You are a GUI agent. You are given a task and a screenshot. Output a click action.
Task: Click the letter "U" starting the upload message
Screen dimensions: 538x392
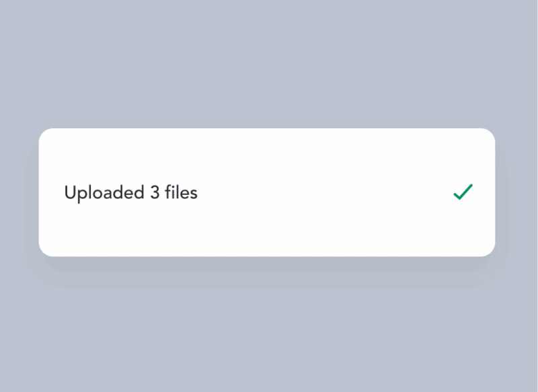(x=70, y=192)
